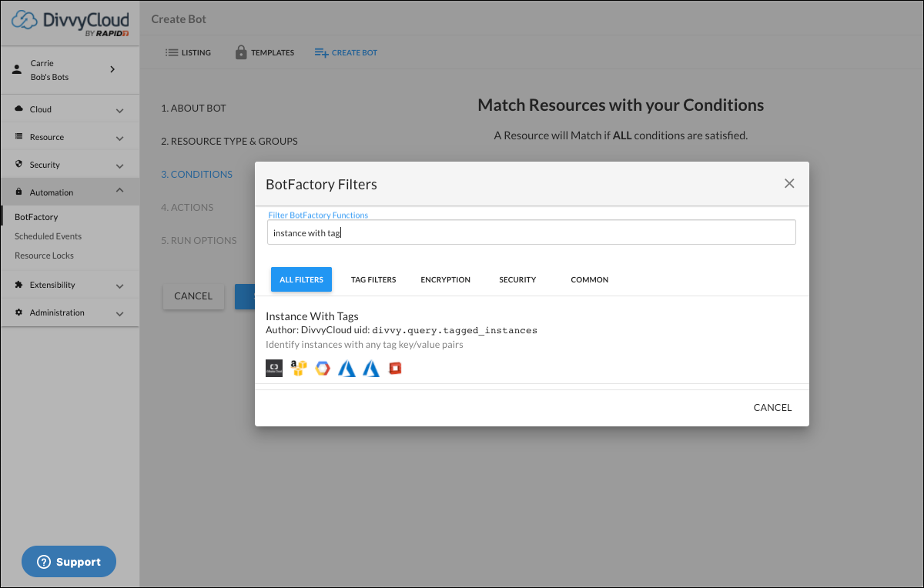Click the DivvyCloud logo
Image resolution: width=924 pixels, height=588 pixels.
pos(71,23)
